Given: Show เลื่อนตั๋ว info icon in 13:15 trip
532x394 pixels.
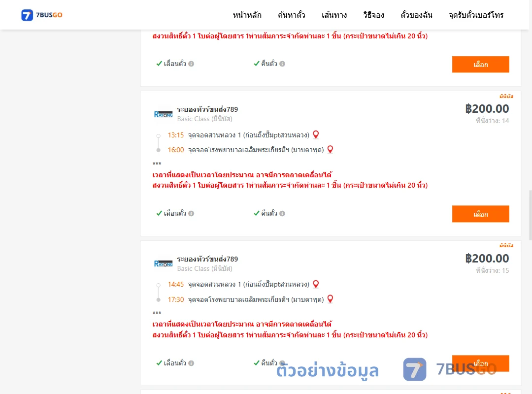Looking at the screenshot, I should coord(191,213).
